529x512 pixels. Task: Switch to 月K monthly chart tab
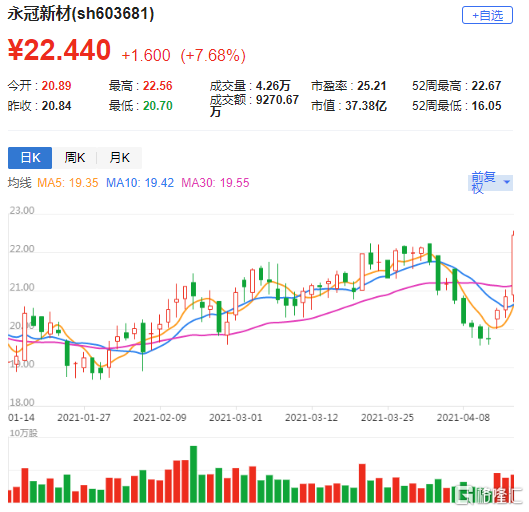119,158
